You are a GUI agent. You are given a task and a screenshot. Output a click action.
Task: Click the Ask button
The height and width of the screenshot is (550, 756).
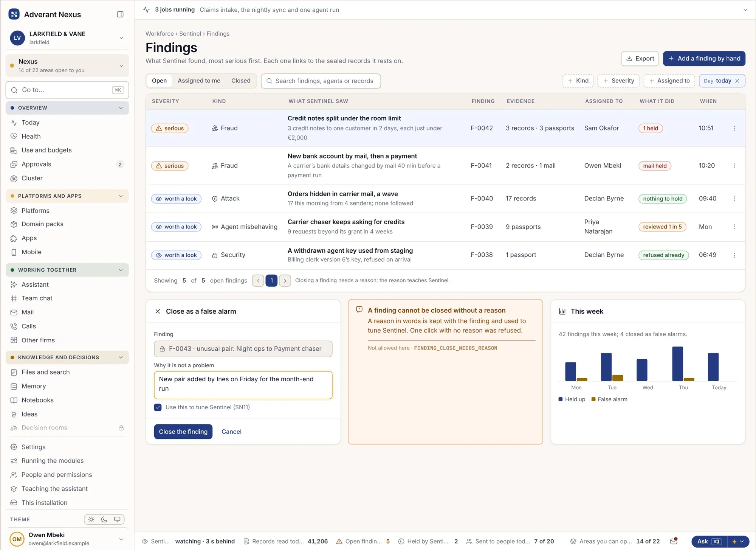(x=709, y=541)
